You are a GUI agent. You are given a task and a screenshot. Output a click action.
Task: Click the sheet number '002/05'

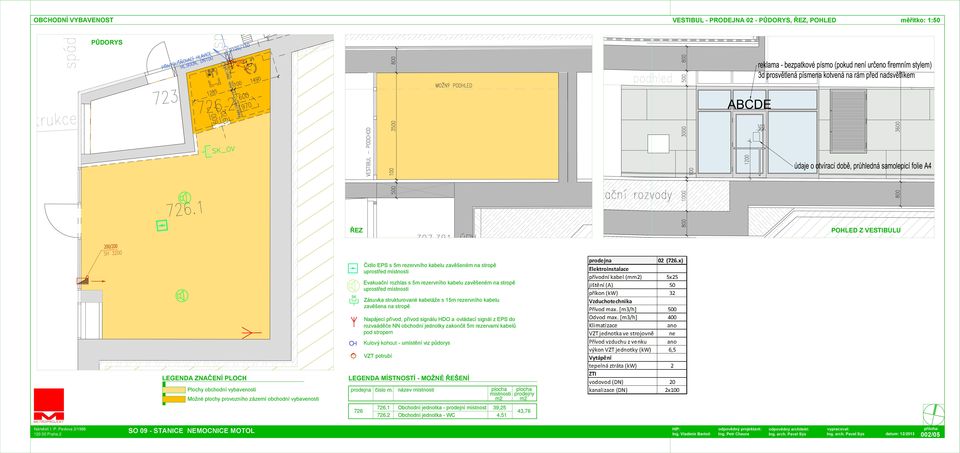click(929, 433)
